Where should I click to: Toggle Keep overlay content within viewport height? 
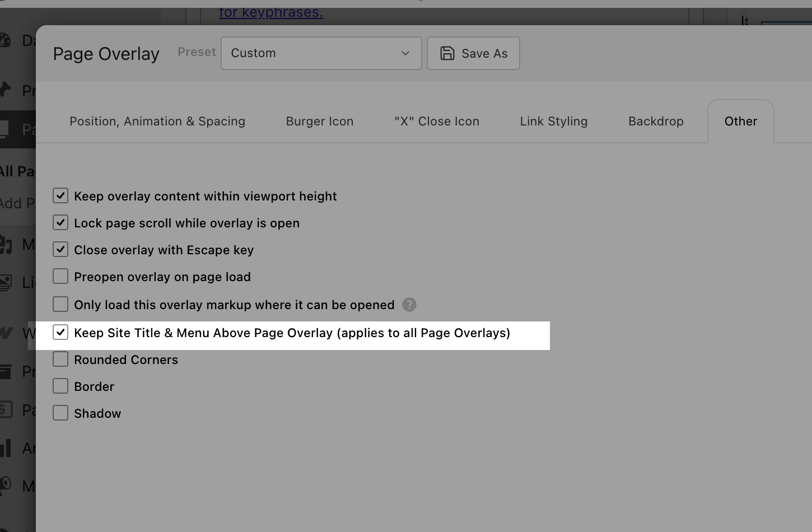pyautogui.click(x=60, y=195)
